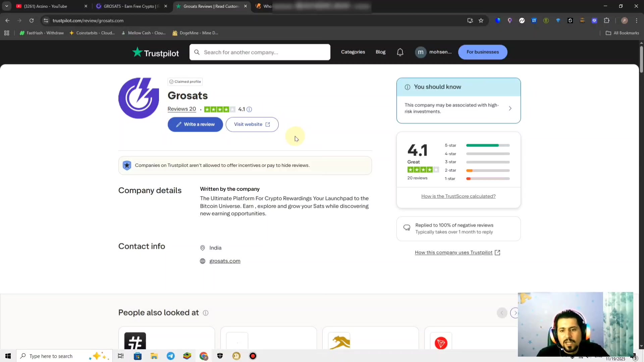Open the tab search dropdown
The height and width of the screenshot is (362, 644).
pyautogui.click(x=7, y=6)
